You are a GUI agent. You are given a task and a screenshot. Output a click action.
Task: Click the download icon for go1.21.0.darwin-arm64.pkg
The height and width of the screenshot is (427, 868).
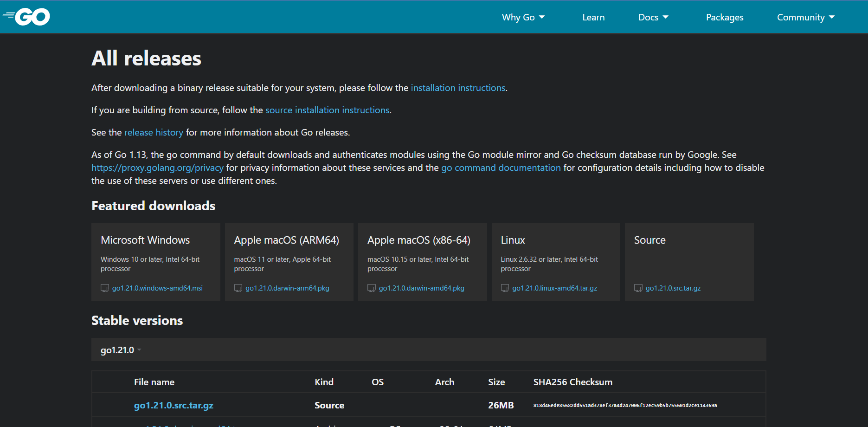point(238,288)
